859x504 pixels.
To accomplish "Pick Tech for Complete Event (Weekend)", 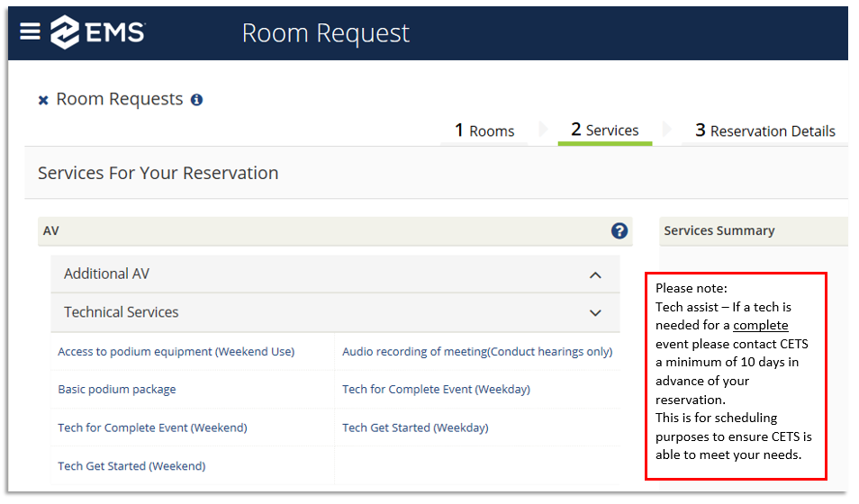I will tap(152, 427).
